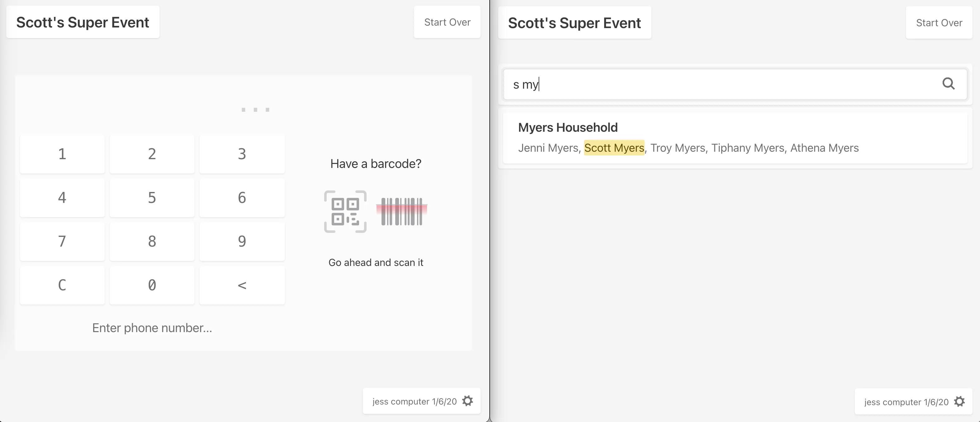Click the settings gear in right panel

(x=959, y=401)
